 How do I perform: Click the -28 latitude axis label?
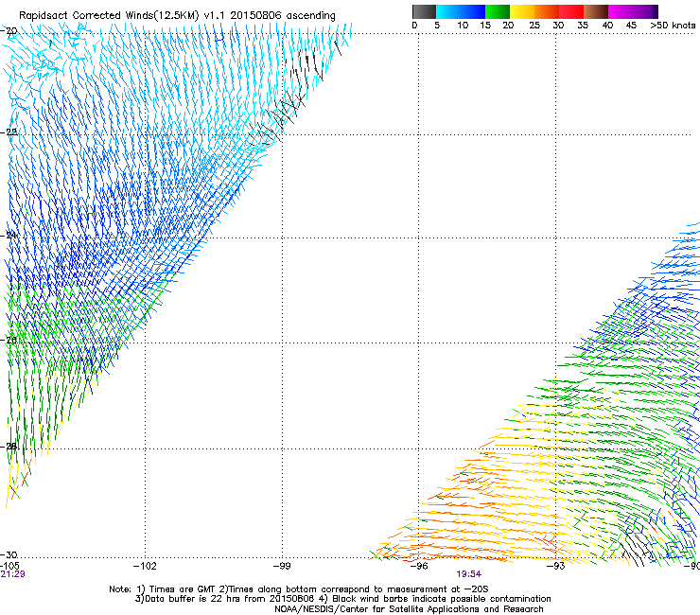[x=9, y=447]
